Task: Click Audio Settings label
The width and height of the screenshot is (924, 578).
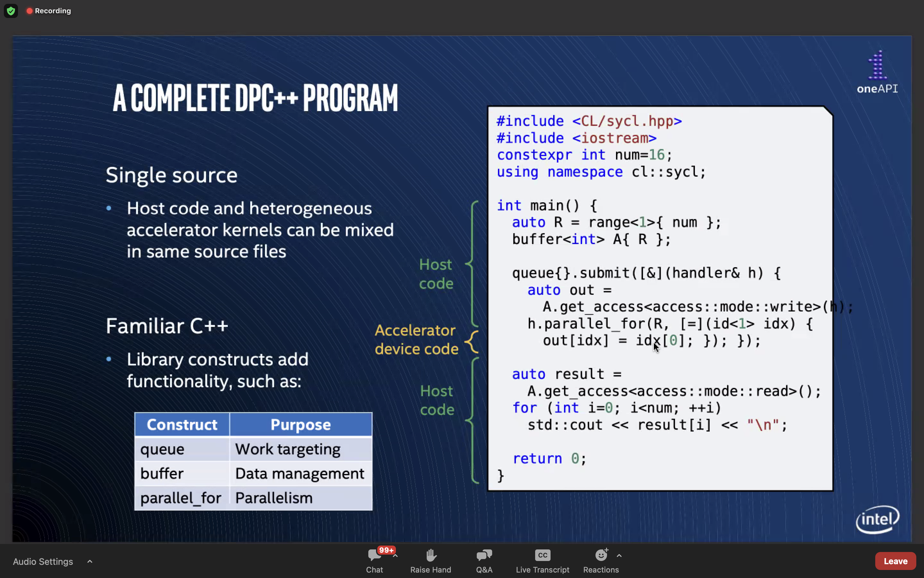Action: click(x=43, y=561)
